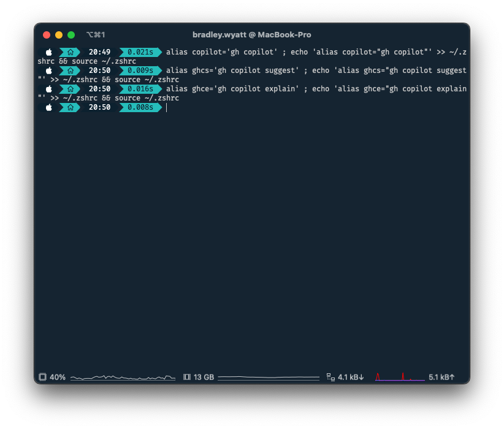Click the red network throughput graph
Screen dimensions: 504x429
click(x=400, y=377)
